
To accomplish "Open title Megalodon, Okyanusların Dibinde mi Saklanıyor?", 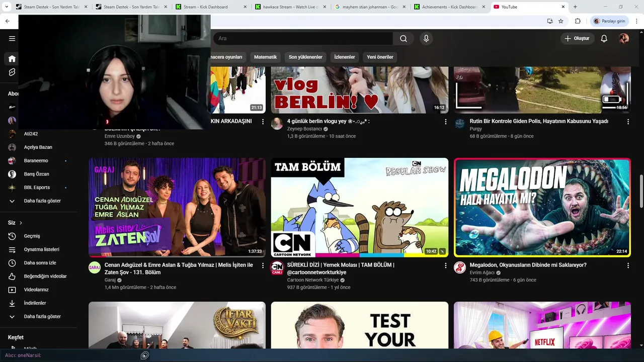I will [528, 265].
